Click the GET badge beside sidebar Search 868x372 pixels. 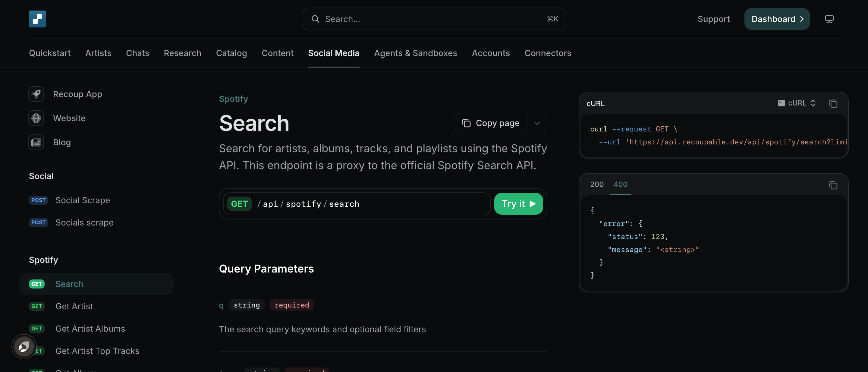36,284
